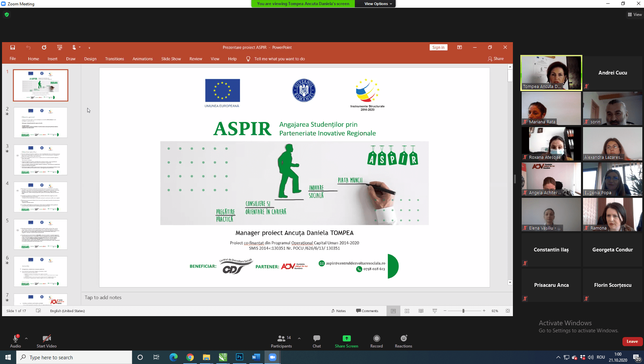Click the Repeat/Redo icon in PowerPoint
This screenshot has height=364, width=644.
[x=44, y=48]
